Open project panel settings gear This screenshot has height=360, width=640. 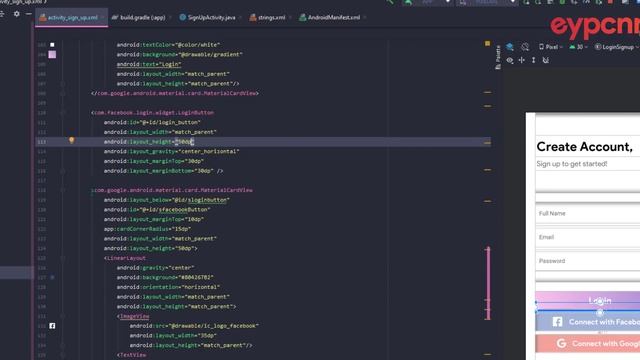click(x=16, y=14)
